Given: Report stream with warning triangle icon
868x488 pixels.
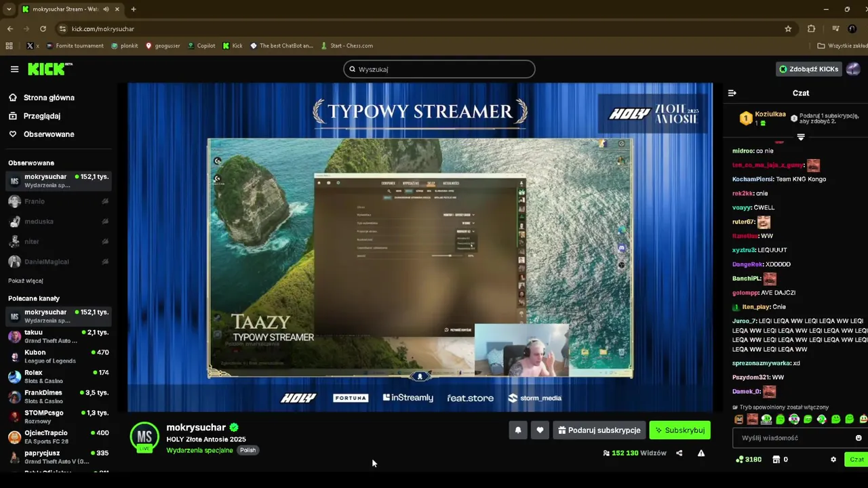Looking at the screenshot, I should pyautogui.click(x=701, y=453).
